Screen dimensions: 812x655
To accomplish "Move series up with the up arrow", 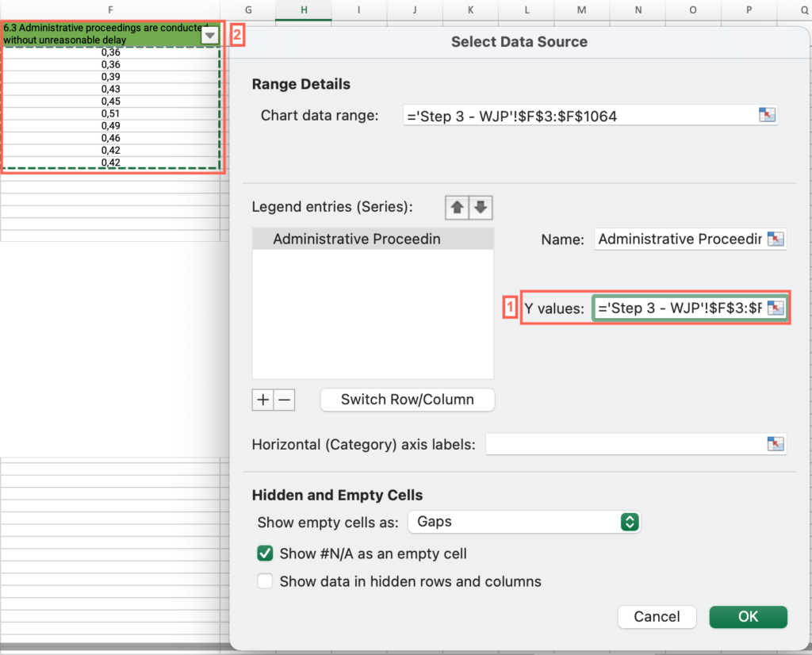I will pos(457,208).
